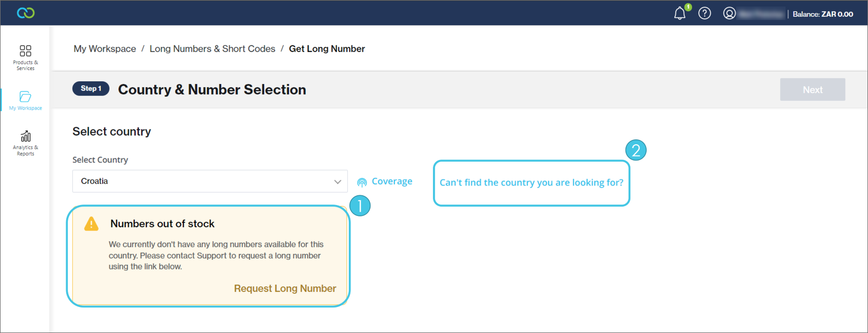Click the logo icon in the top-left corner
Viewport: 868px width, 333px height.
click(x=25, y=13)
